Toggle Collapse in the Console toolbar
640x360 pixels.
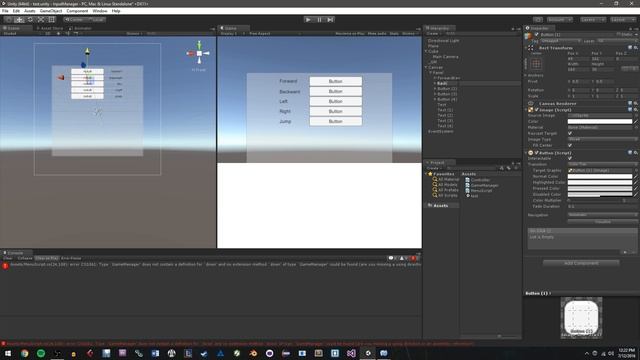(x=24, y=258)
